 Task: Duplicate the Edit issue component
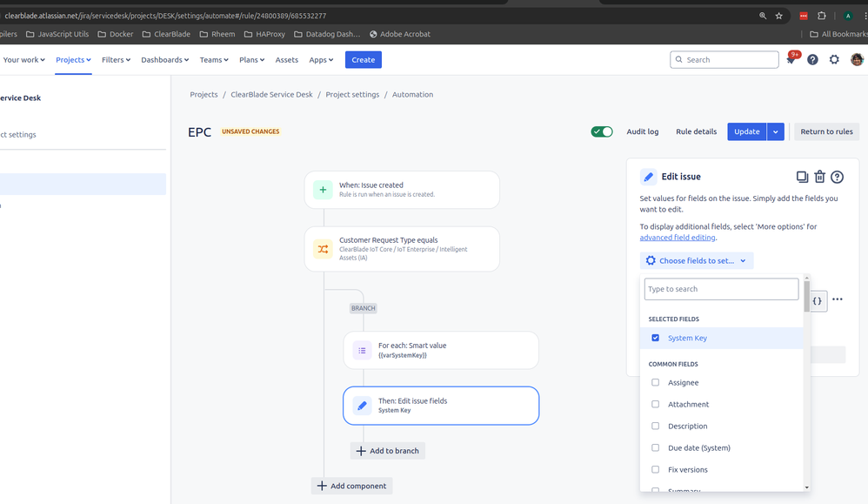[802, 177]
